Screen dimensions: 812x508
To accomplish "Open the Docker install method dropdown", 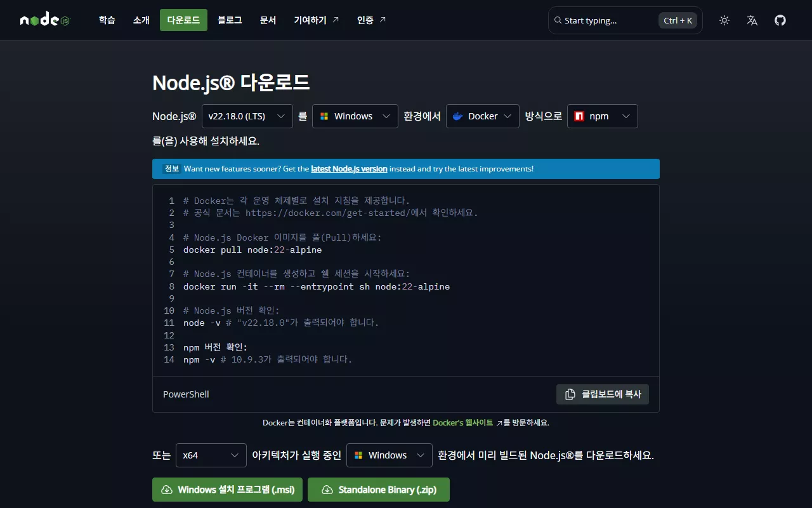I will 483,116.
